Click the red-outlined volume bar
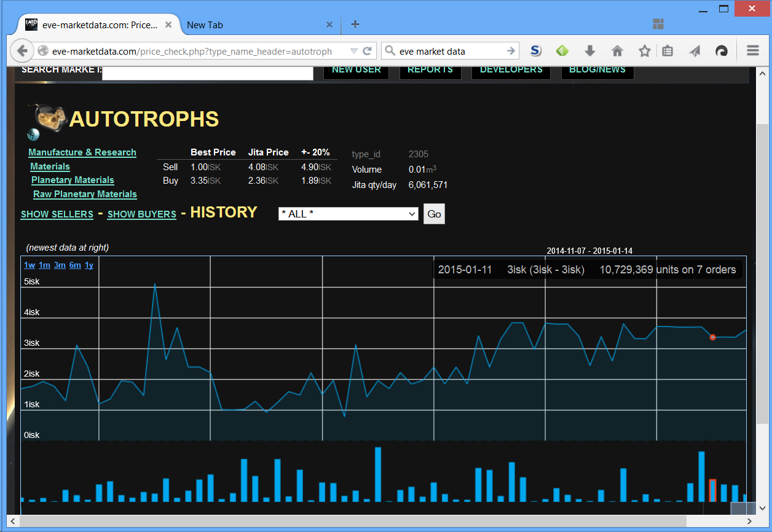This screenshot has width=772, height=532. point(712,491)
